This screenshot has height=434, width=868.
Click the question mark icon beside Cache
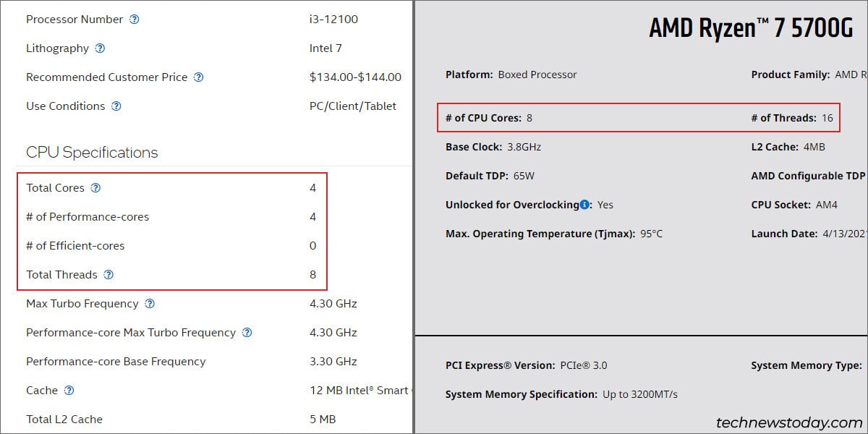point(69,391)
